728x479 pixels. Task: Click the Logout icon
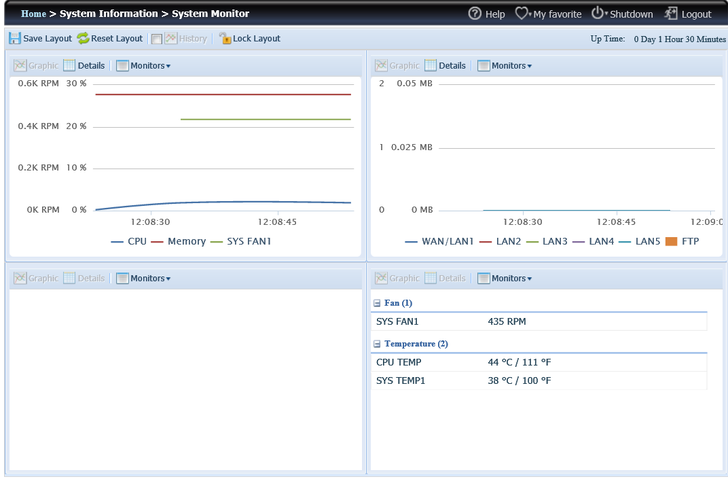[671, 14]
